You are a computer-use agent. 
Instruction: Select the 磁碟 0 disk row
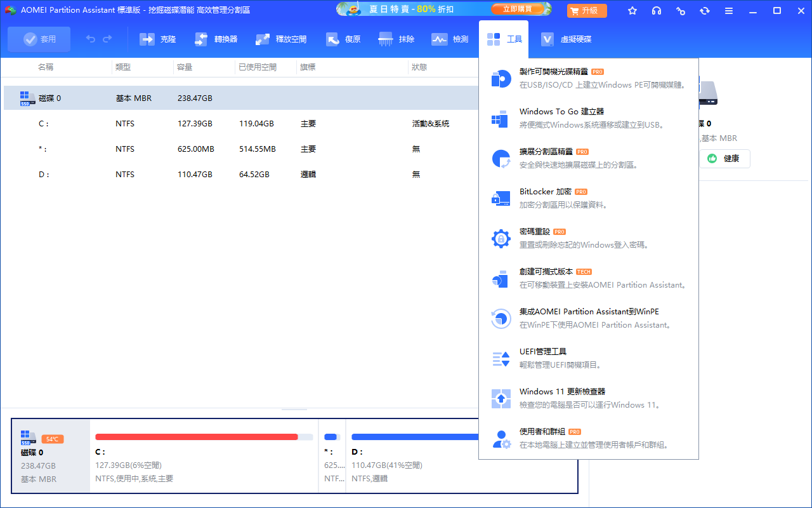(241, 98)
